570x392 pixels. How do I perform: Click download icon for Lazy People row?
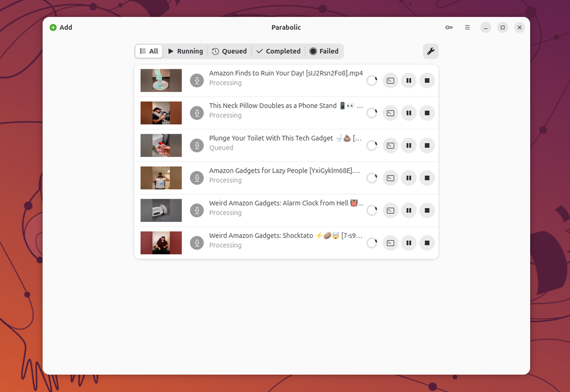[197, 178]
